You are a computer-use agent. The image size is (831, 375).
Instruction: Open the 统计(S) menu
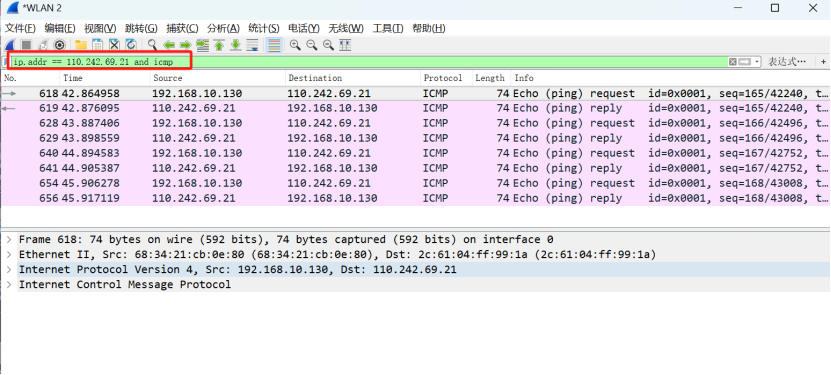[263, 29]
